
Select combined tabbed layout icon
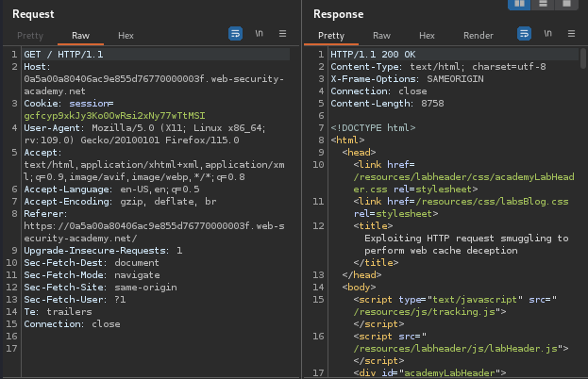click(566, 4)
